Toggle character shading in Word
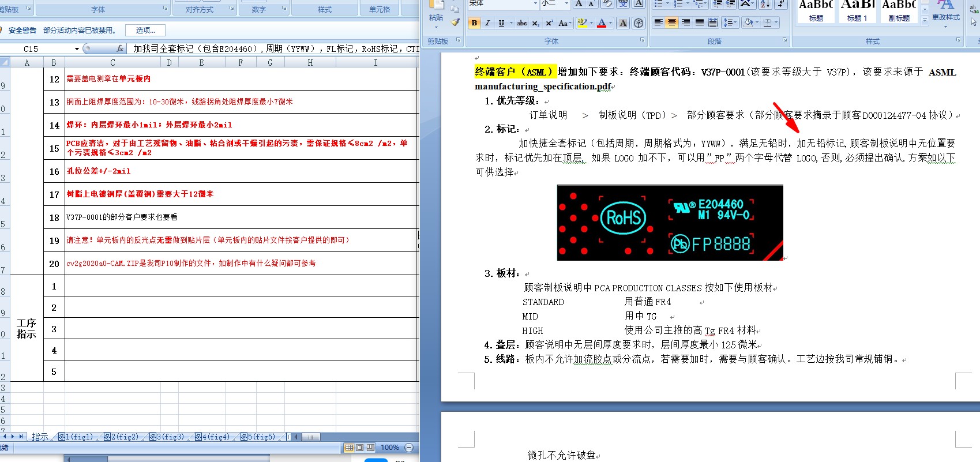The width and height of the screenshot is (980, 462). (x=623, y=23)
